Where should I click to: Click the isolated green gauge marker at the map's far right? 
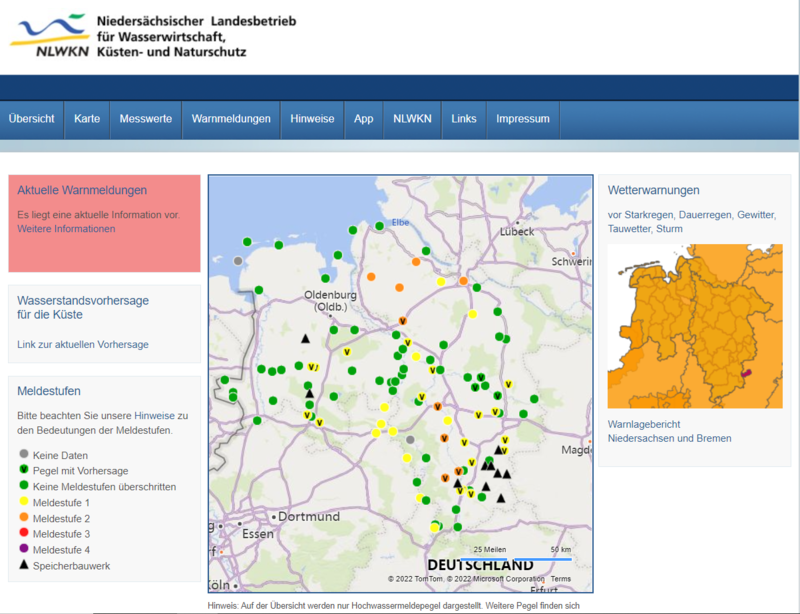tap(534, 399)
